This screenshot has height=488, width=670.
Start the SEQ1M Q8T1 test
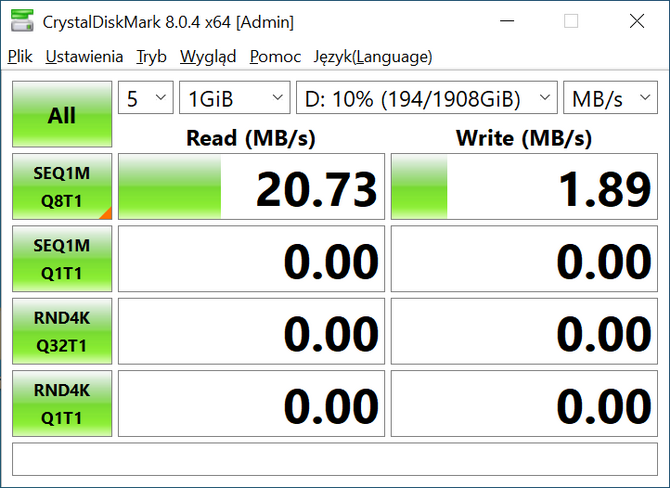[x=62, y=186]
